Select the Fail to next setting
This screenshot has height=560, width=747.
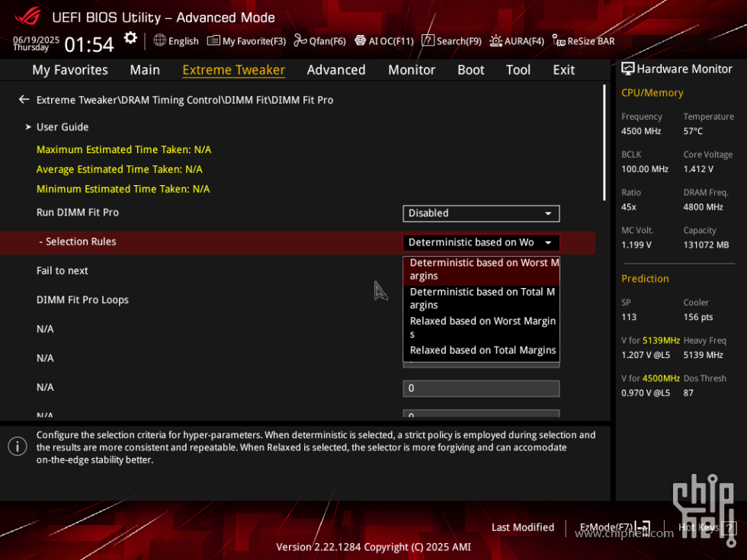[x=63, y=271]
